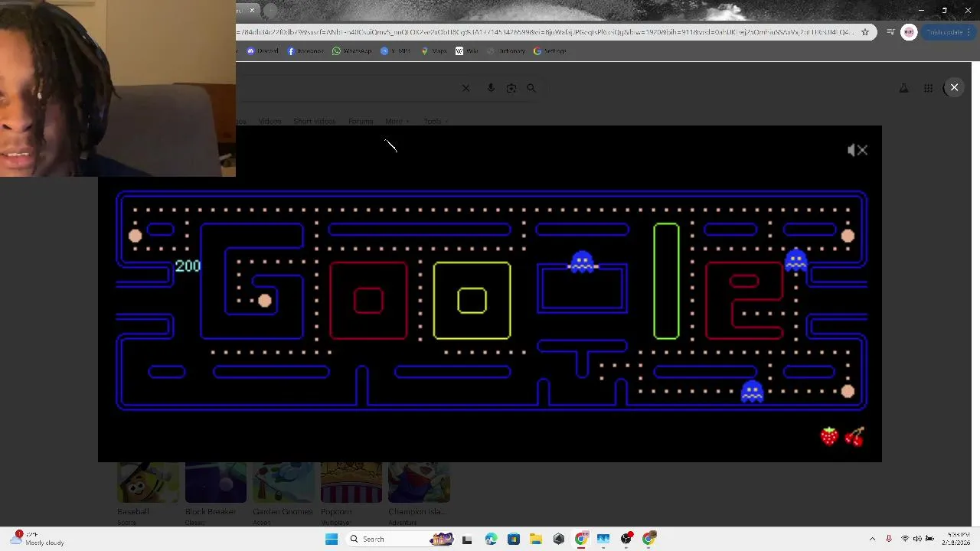This screenshot has width=980, height=551.
Task: Click the Finish update button
Action: click(947, 32)
